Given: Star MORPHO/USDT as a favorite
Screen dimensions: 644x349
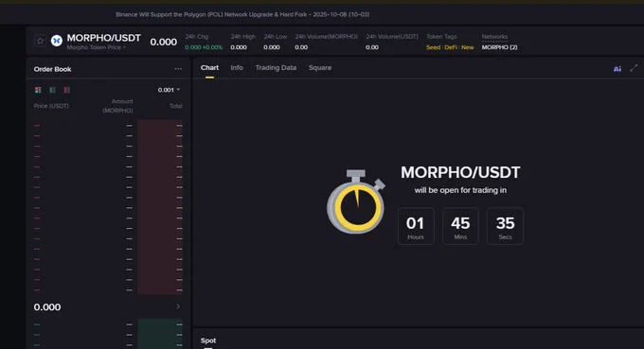Looking at the screenshot, I should [40, 41].
